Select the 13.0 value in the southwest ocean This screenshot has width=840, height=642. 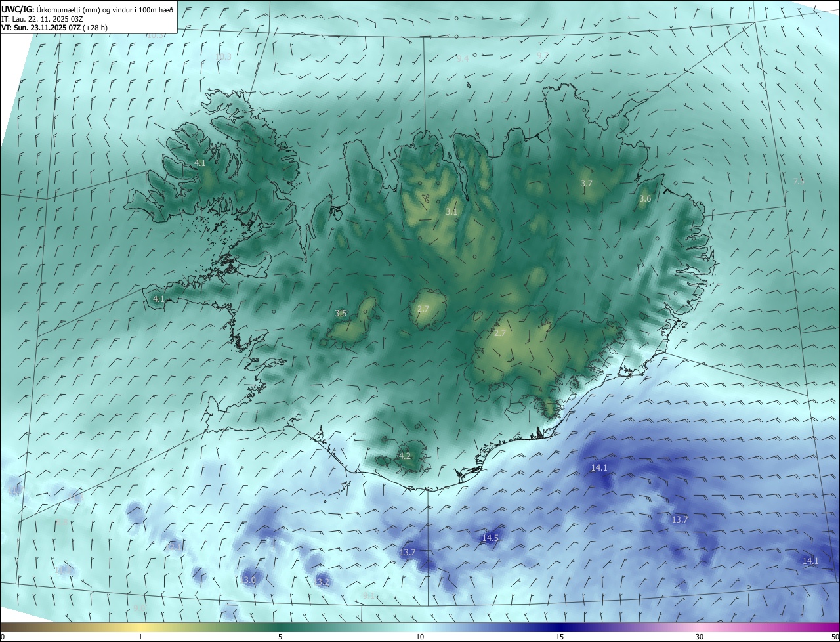tap(247, 580)
